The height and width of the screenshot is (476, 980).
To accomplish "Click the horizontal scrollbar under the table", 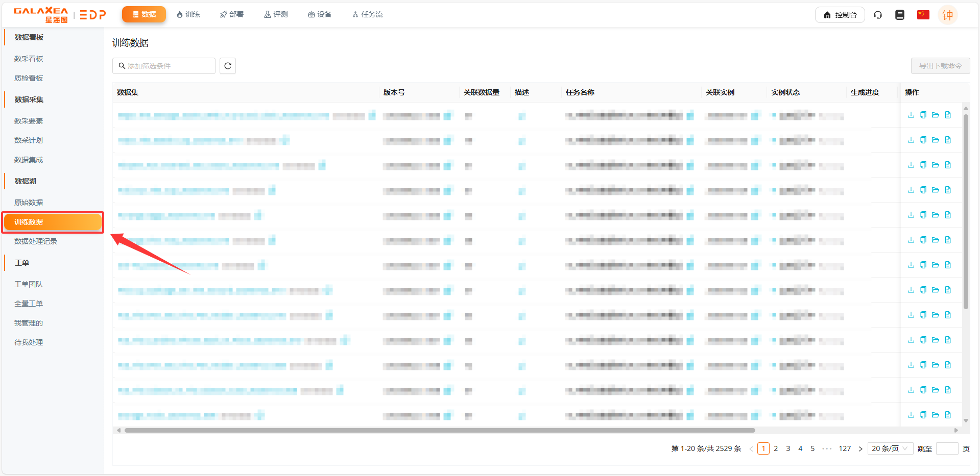I will click(x=439, y=430).
